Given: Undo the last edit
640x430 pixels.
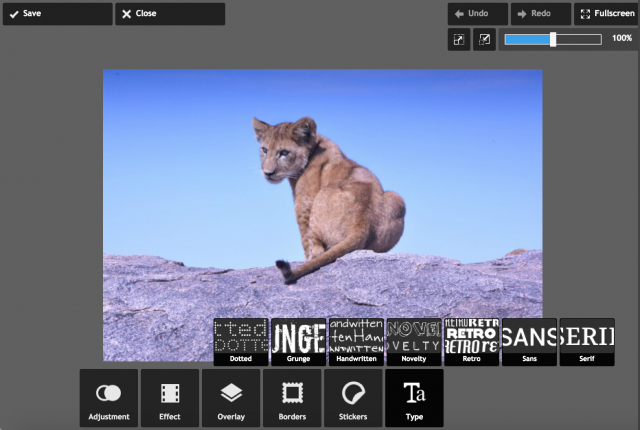Looking at the screenshot, I should coord(478,14).
